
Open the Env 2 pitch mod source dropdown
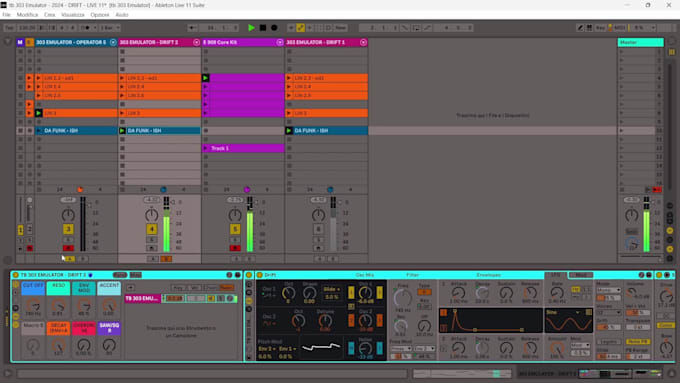(268, 349)
